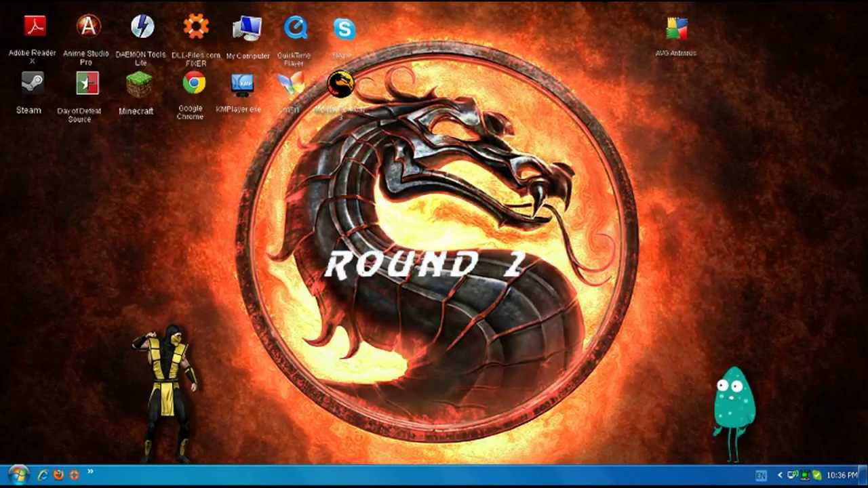Open Google Chrome desktop shortcut

tap(194, 83)
